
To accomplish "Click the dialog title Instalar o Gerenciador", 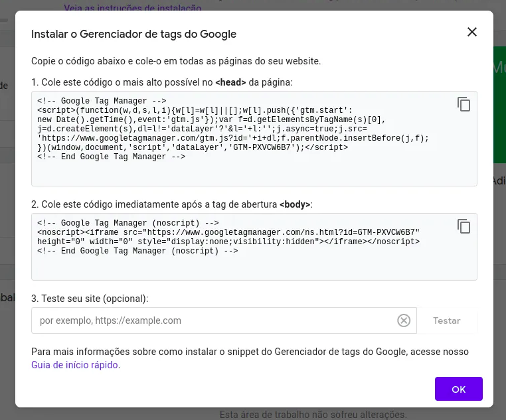I will [x=133, y=34].
